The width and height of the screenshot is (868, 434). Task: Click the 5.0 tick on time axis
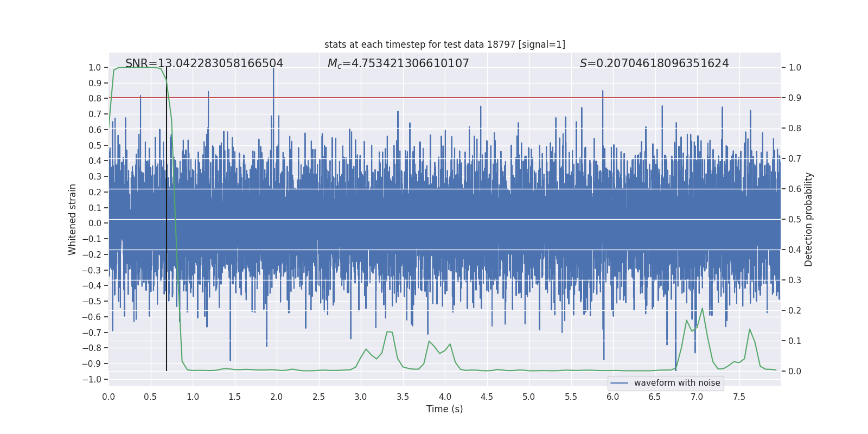coord(528,397)
